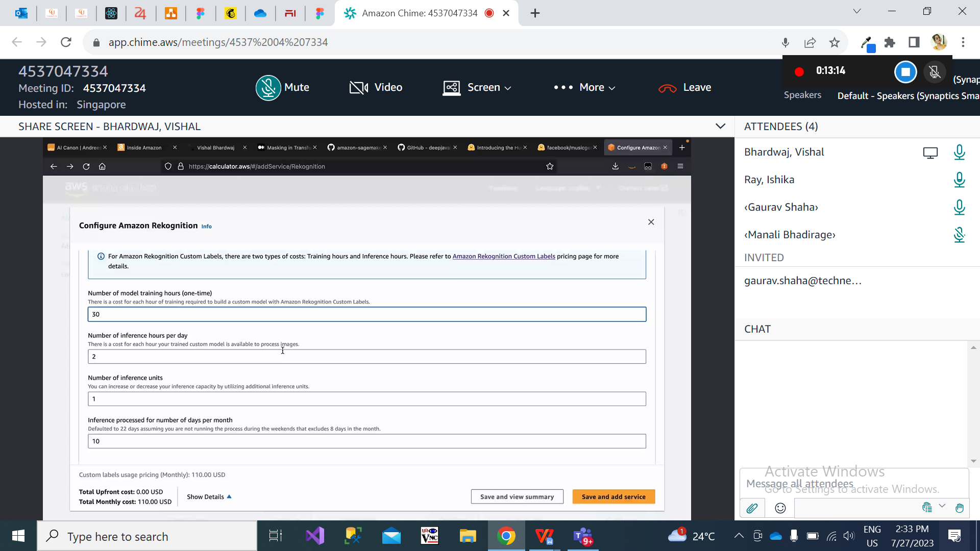Open the tab search dropdown
The image size is (980, 551).
click(x=857, y=11)
